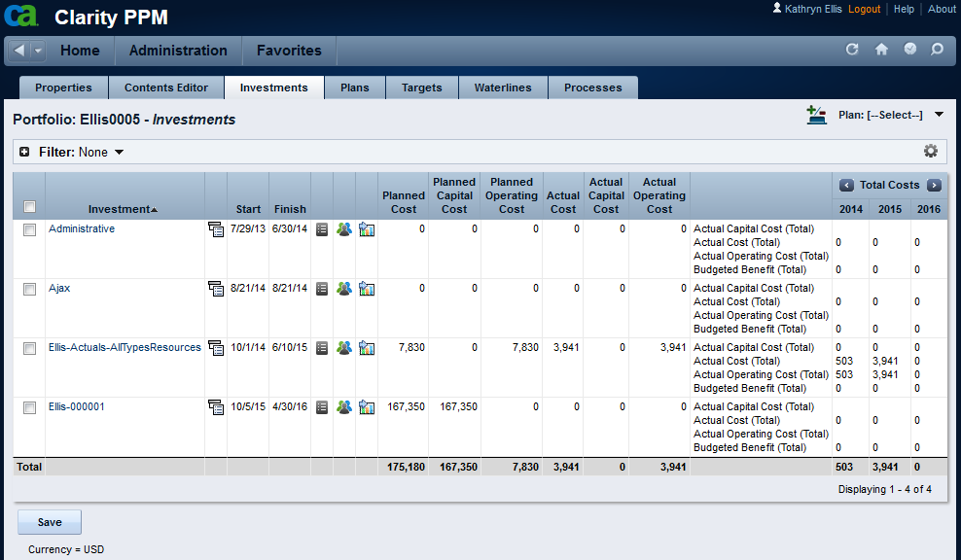Open the Home menu
961x560 pixels.
[x=80, y=51]
